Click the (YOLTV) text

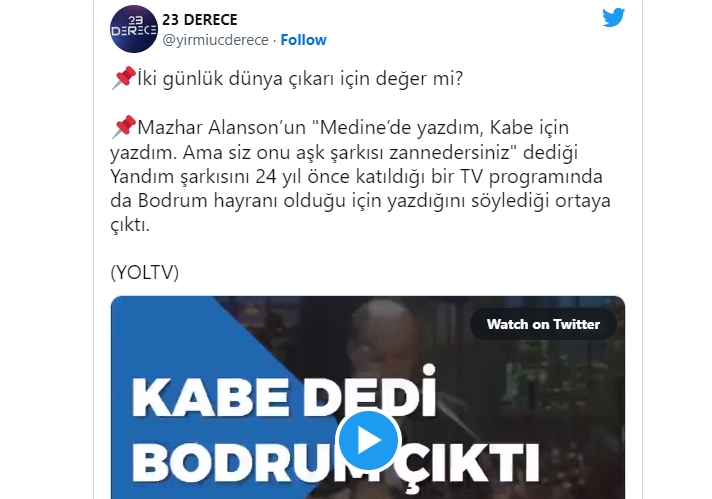point(144,272)
